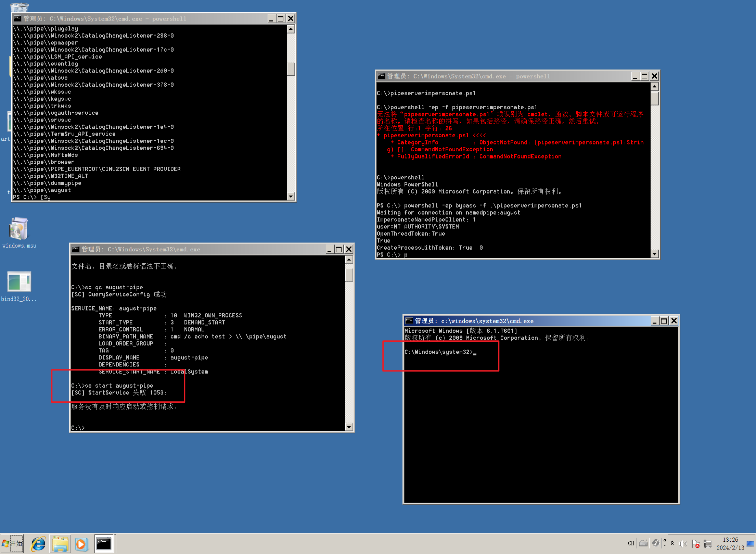Click the network tray icon
The image size is (756, 554).
coord(707,544)
